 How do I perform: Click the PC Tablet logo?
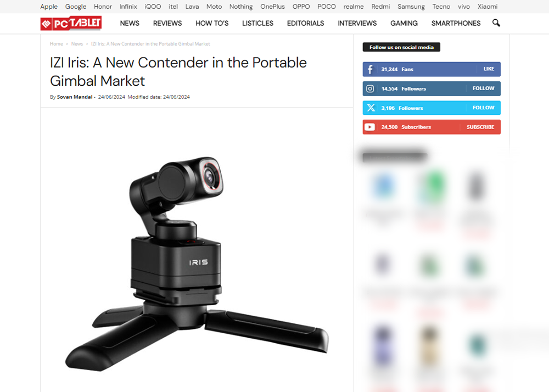(x=71, y=23)
